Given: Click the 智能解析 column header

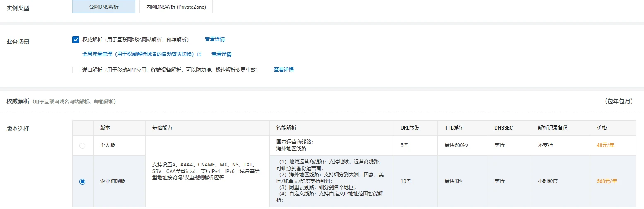Looking at the screenshot, I should point(286,128).
